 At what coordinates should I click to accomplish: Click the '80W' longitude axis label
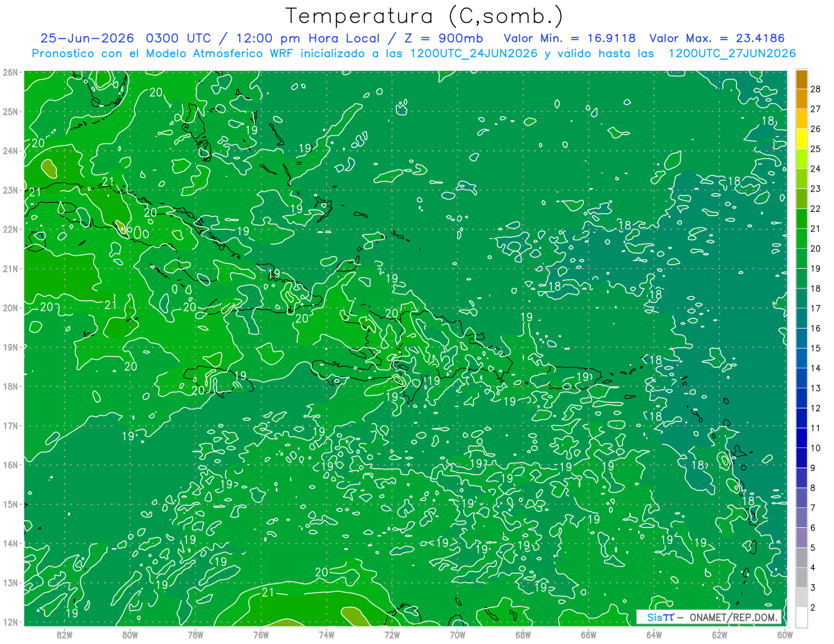[x=129, y=634]
